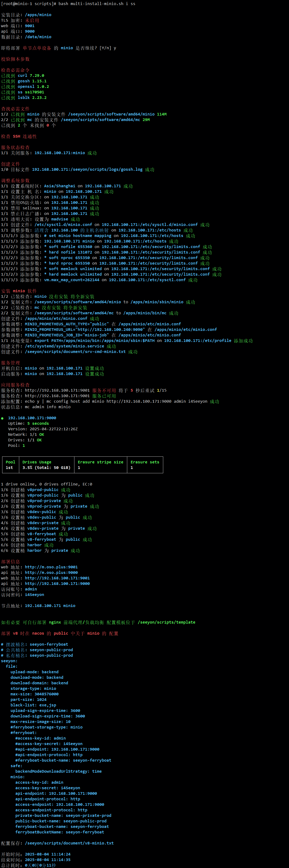Click the start time '2025-08-04 11:14:24'
The width and height of the screenshot is (289, 868).
(x=48, y=854)
